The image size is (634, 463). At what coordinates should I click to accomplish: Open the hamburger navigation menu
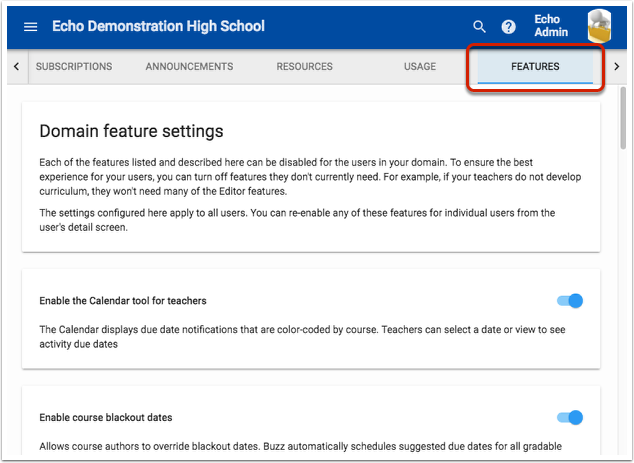pyautogui.click(x=30, y=26)
